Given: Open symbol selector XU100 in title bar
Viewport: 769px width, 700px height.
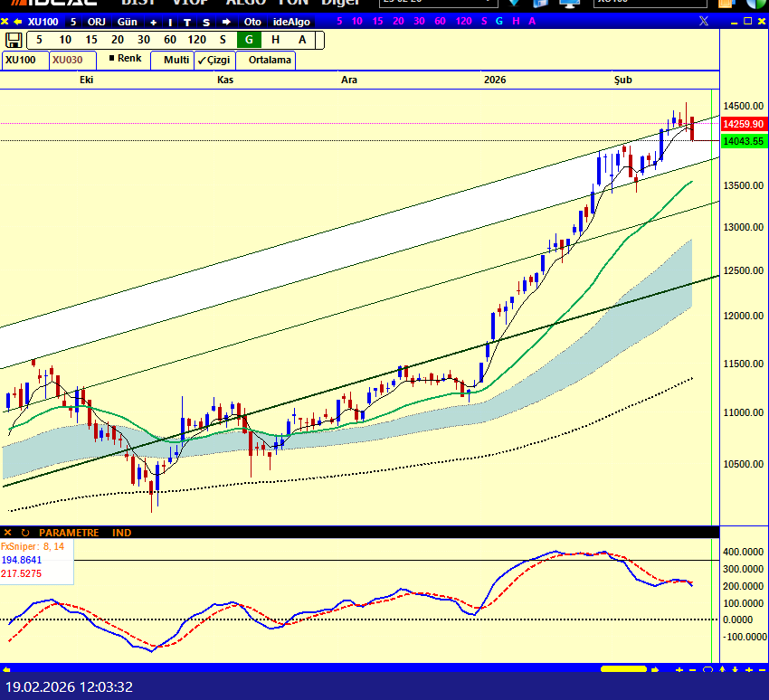Looking at the screenshot, I should tap(43, 22).
